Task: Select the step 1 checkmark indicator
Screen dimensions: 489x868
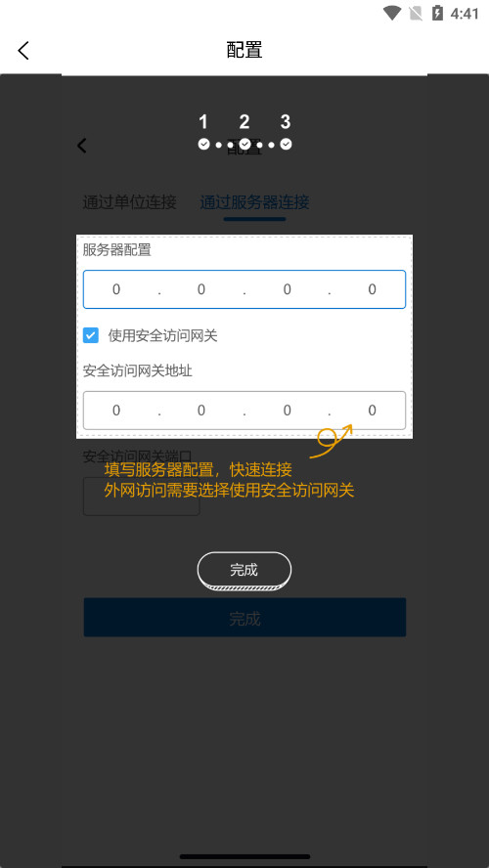Action: click(x=203, y=145)
